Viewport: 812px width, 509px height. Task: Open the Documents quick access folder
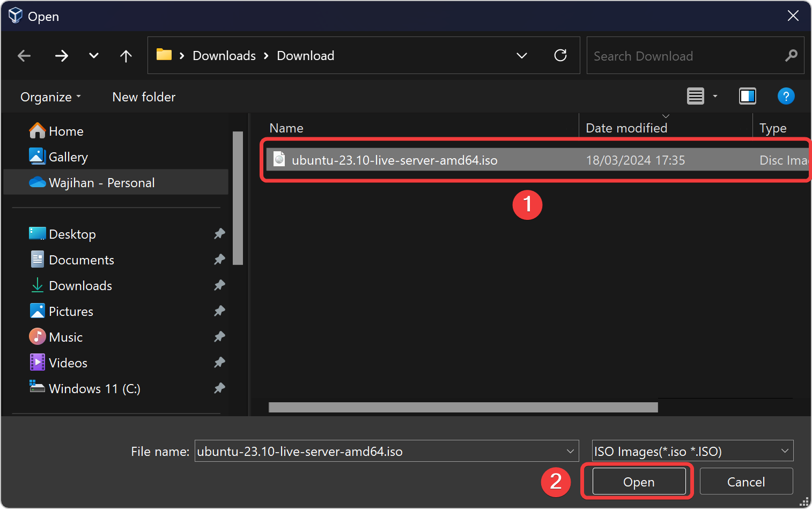click(116, 260)
